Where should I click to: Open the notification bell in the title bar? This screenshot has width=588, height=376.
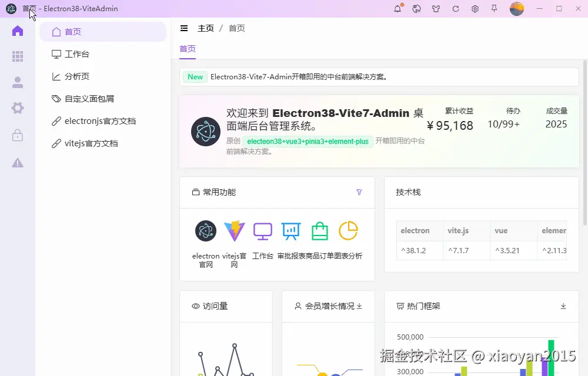point(397,9)
